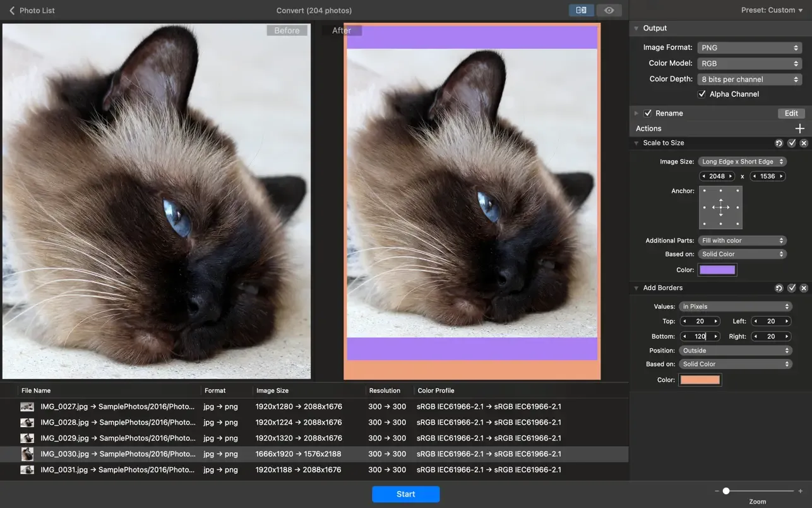Decrease the 1536 short edge value
This screenshot has width=812, height=508.
[x=754, y=176]
